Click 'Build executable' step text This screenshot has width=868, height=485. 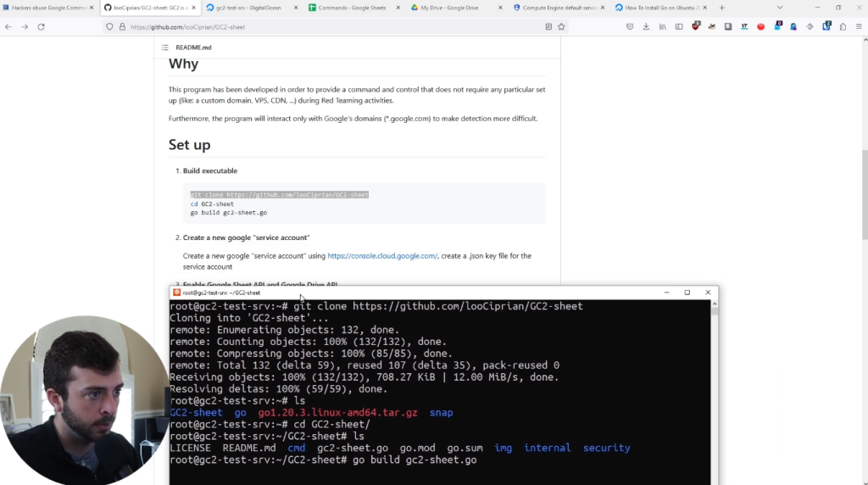(x=210, y=170)
